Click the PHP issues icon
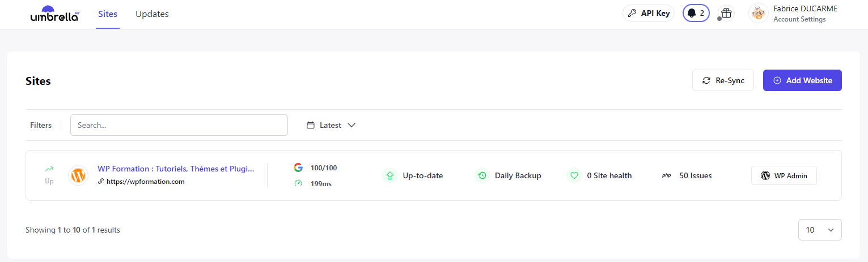868x262 pixels. tap(666, 175)
